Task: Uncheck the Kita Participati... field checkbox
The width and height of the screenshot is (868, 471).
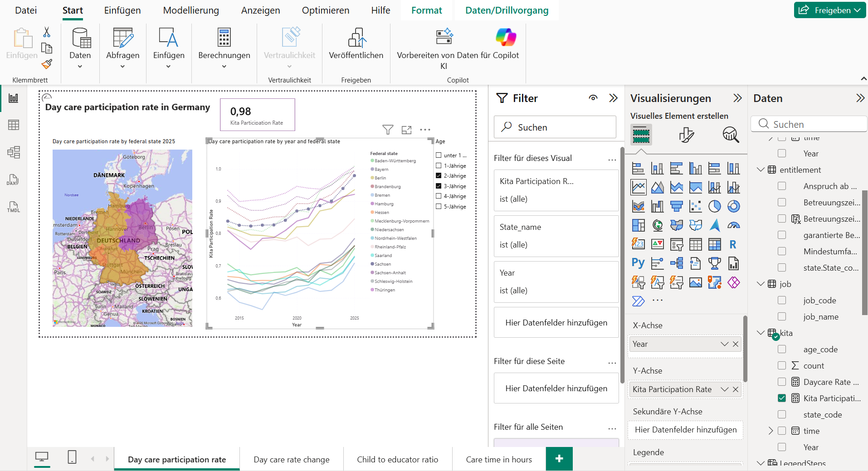Action: [x=782, y=398]
